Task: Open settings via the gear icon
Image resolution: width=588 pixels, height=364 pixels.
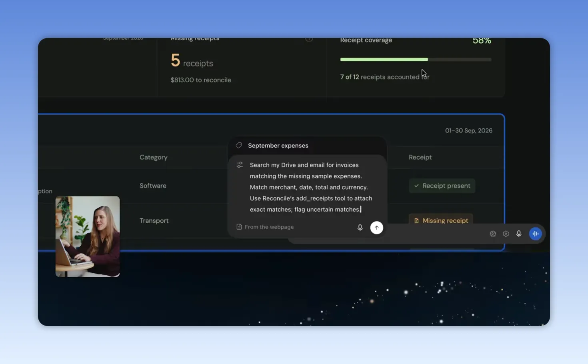Action: 506,234
